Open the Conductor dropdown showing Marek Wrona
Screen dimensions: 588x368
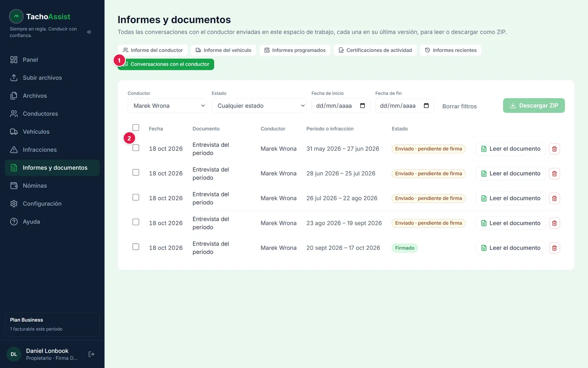tap(167, 105)
